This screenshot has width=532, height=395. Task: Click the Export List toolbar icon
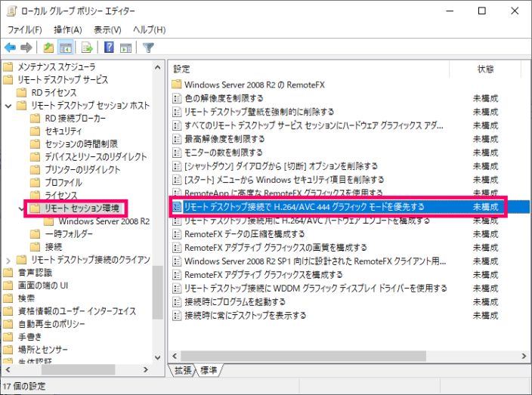(87, 48)
